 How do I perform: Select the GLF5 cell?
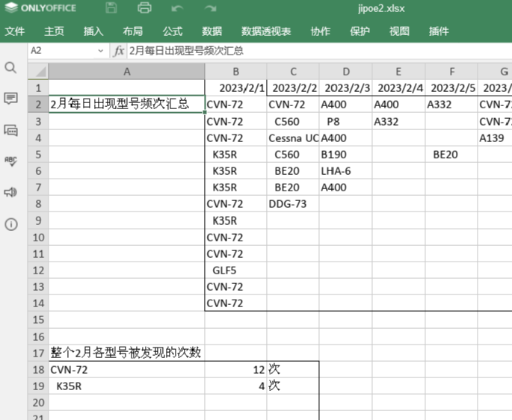(235, 271)
